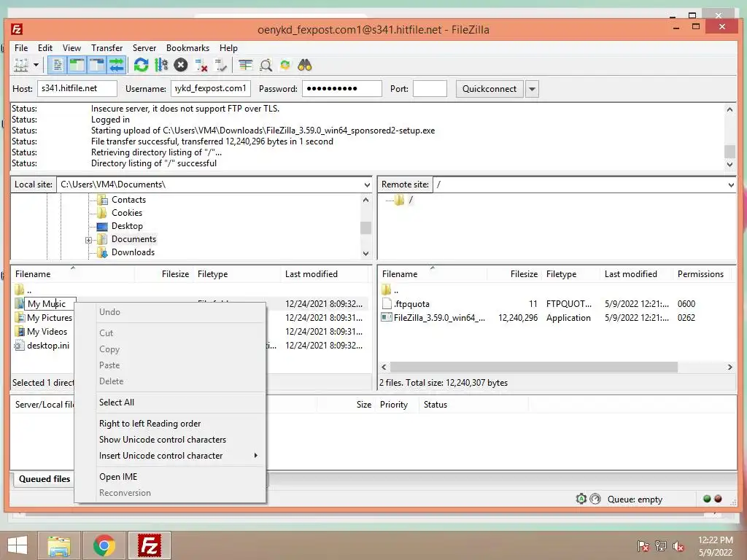Image resolution: width=747 pixels, height=560 pixels.
Task: Select Desktop folder in local tree
Action: pyautogui.click(x=127, y=226)
